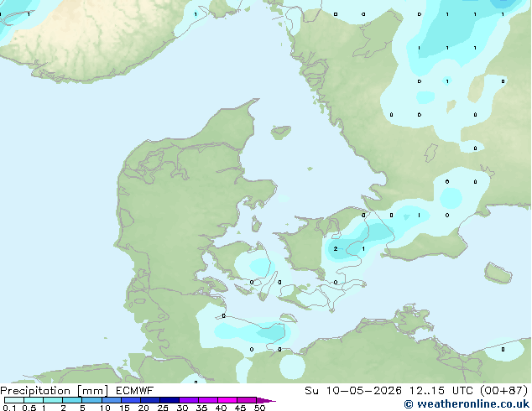Select the 5–10 mm legend color swatch
Screen dimensions: 532x411
[x=91, y=400]
